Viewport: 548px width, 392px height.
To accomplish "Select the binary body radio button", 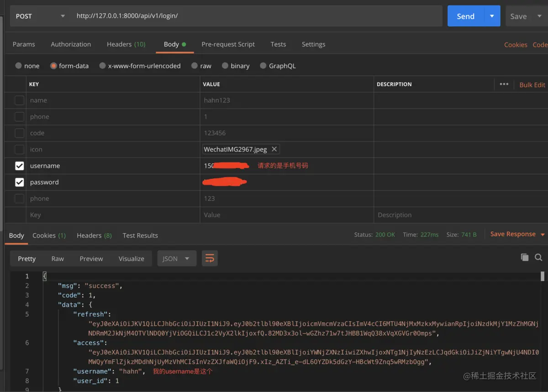I will coord(225,66).
